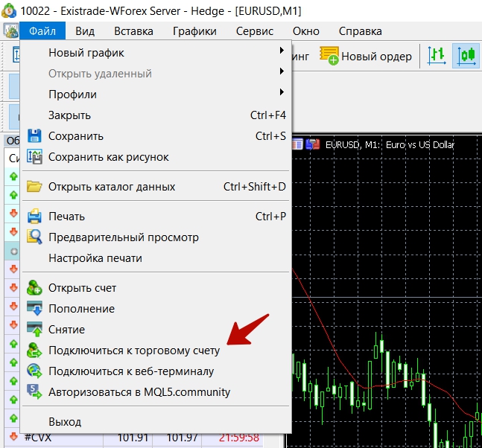Open the Файл menu
This screenshot has height=448, width=482.
[42, 31]
